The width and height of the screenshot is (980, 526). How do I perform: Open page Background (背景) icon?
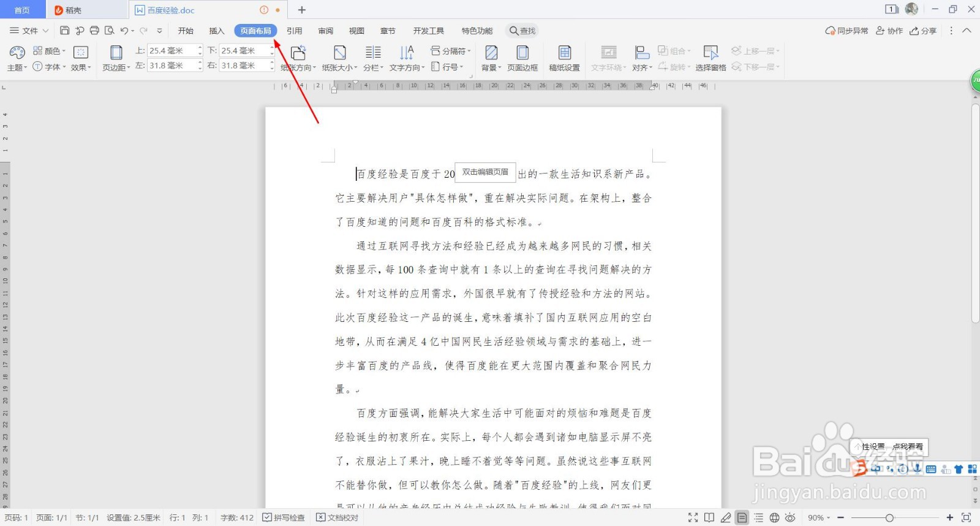pyautogui.click(x=491, y=53)
